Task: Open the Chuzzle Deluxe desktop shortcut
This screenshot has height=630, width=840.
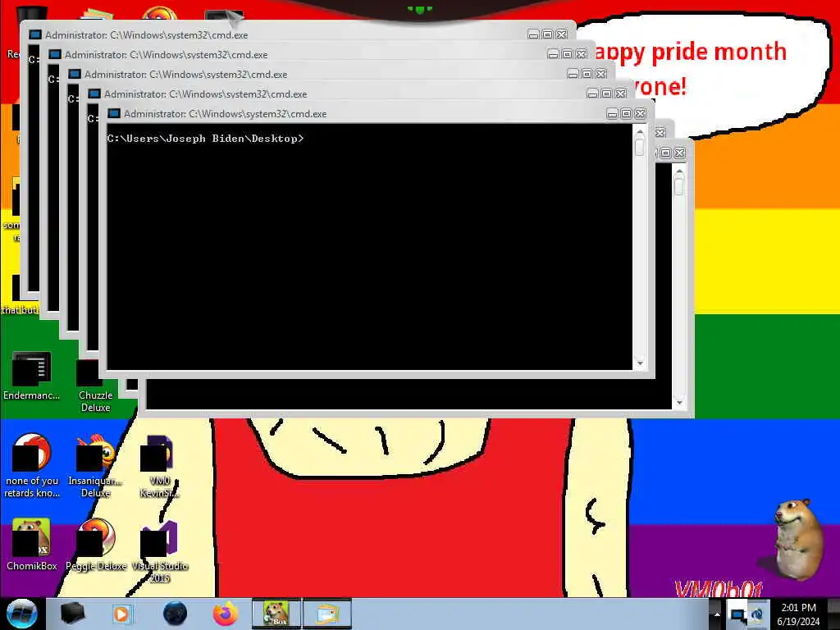Action: [95, 386]
